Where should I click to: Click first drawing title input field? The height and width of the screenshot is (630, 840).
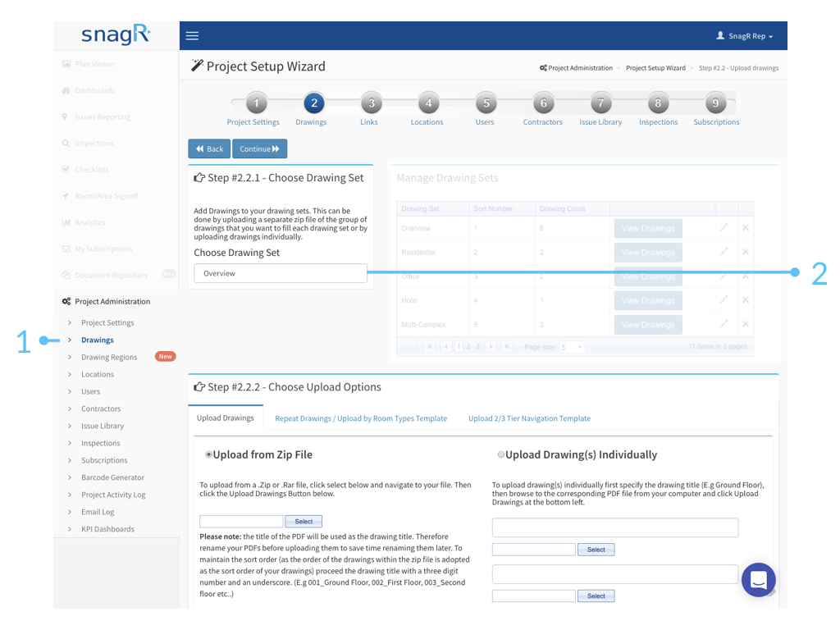[615, 527]
